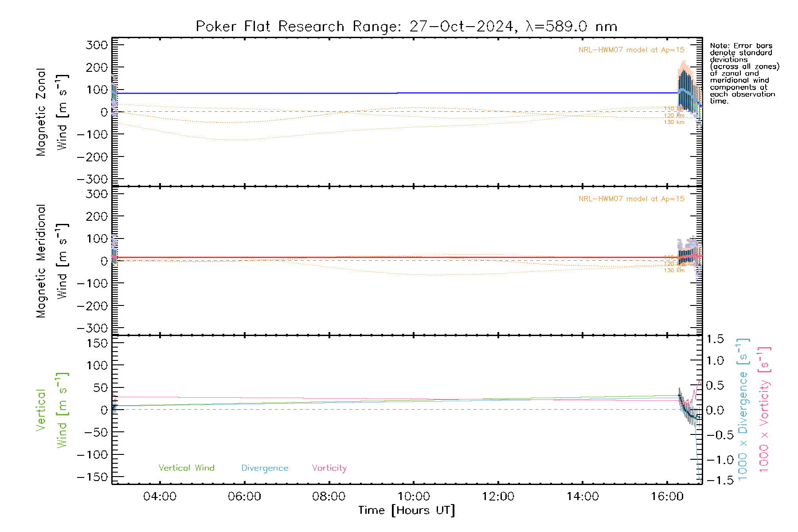Click the Magnetic Meridional Wind axis title
Image resolution: width=798 pixels, height=532 pixels.
tap(51, 261)
